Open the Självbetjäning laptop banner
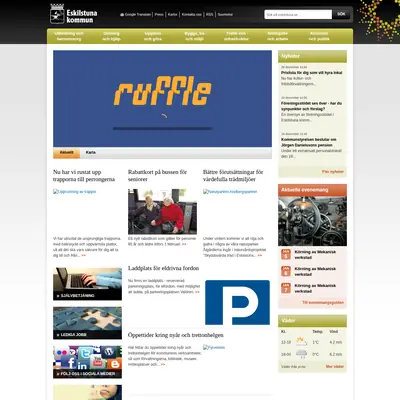The height and width of the screenshot is (400, 400). coord(87,284)
